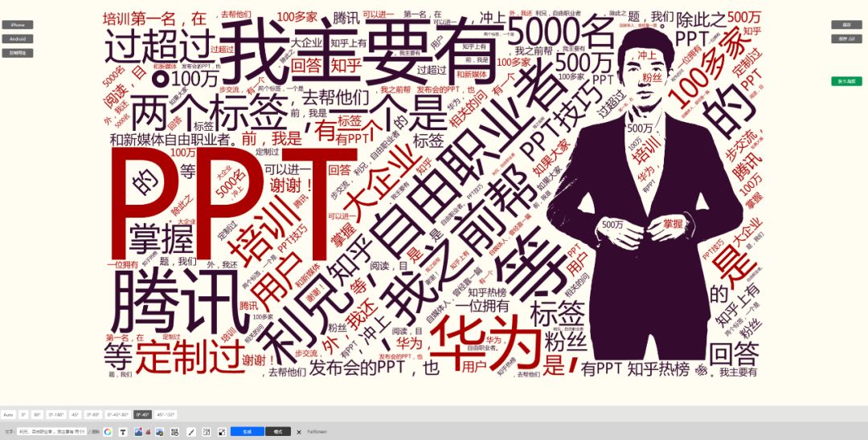The image size is (868, 440).
Task: Open the font "T" text settings
Action: [123, 432]
